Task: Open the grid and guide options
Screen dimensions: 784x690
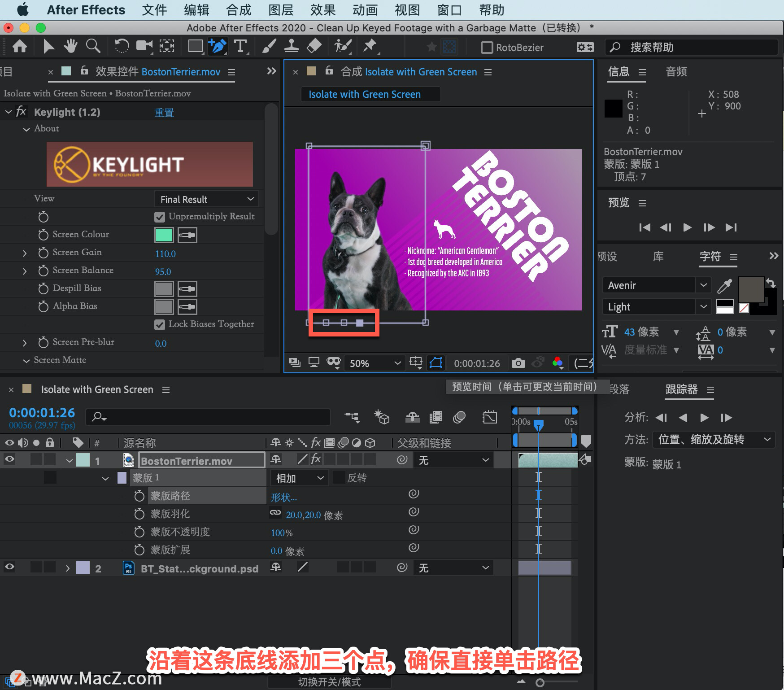Action: click(x=416, y=363)
